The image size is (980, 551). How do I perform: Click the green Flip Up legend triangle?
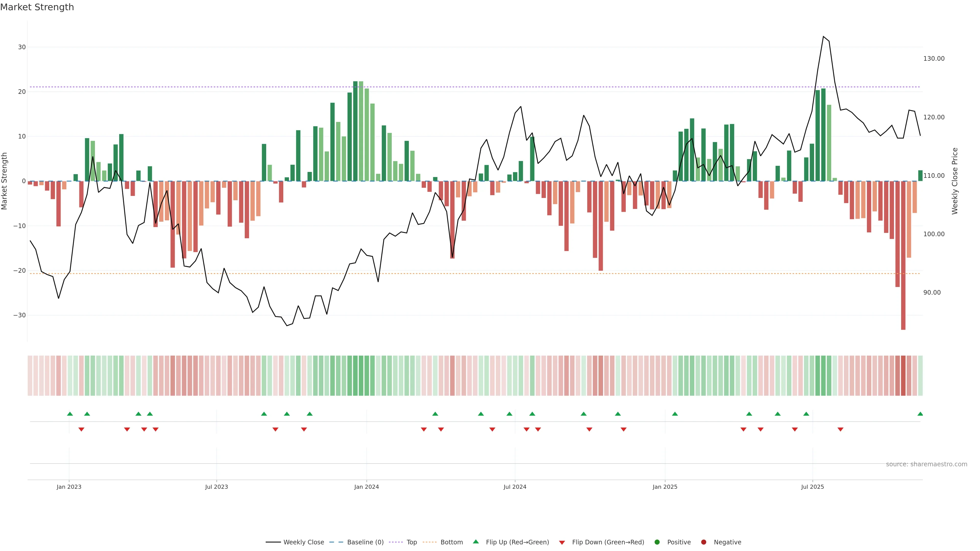click(x=475, y=542)
